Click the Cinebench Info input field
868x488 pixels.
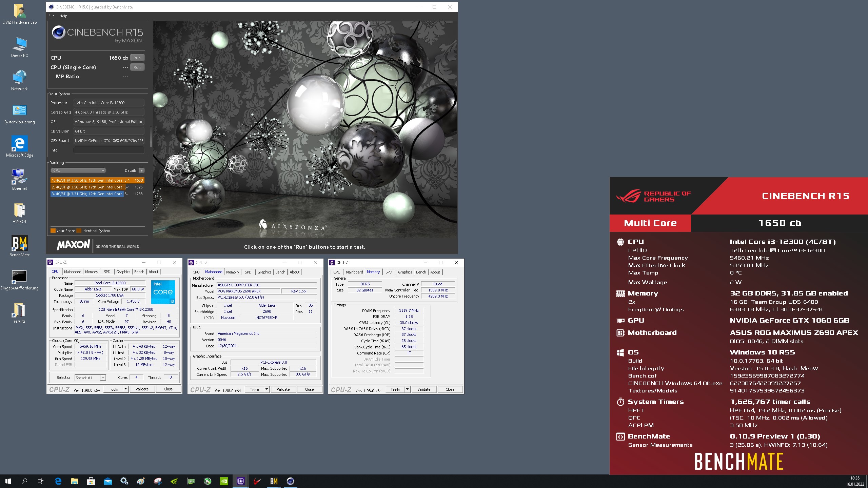[109, 150]
